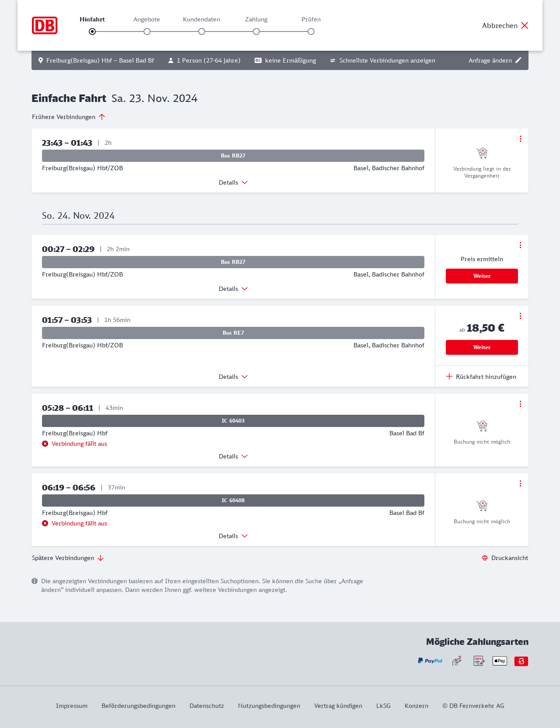Click the Anfrage ändern pencil icon
Screen dimensions: 560x728
(518, 60)
